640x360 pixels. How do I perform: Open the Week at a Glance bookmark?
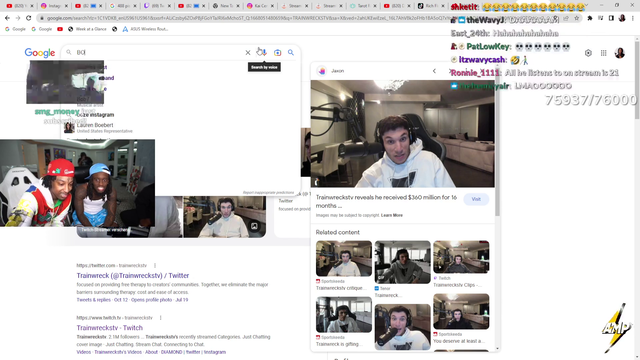pyautogui.click(x=87, y=29)
